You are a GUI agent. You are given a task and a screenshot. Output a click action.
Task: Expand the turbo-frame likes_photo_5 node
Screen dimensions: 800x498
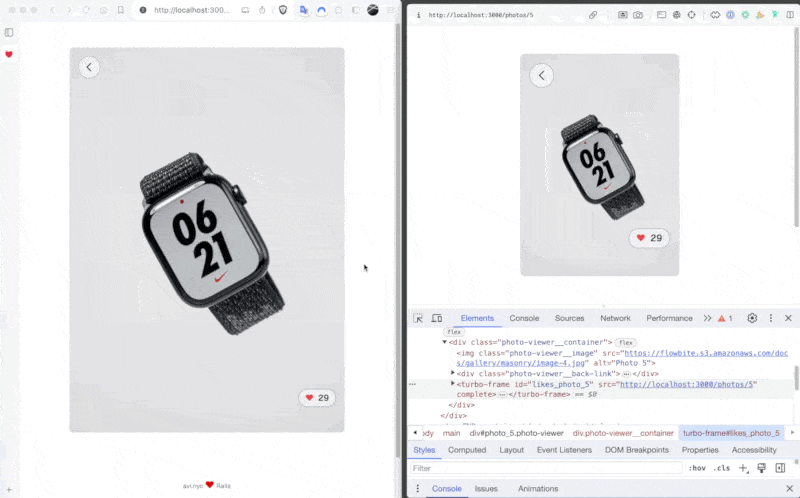coord(453,384)
